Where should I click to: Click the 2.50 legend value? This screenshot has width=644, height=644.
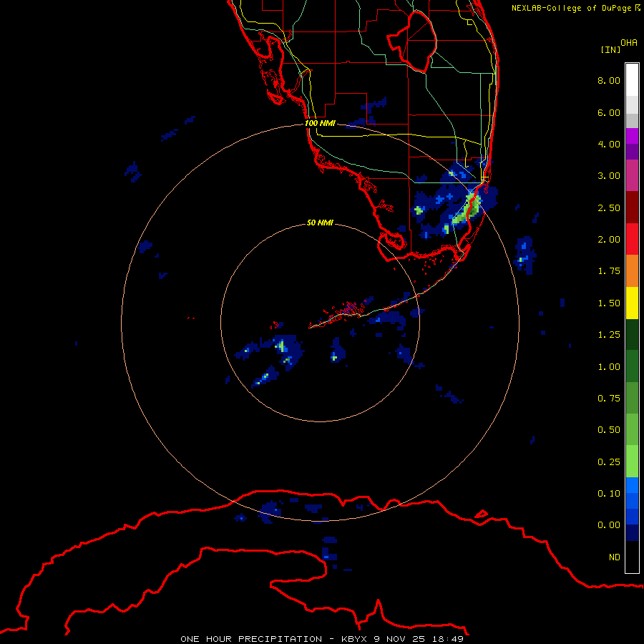click(609, 208)
